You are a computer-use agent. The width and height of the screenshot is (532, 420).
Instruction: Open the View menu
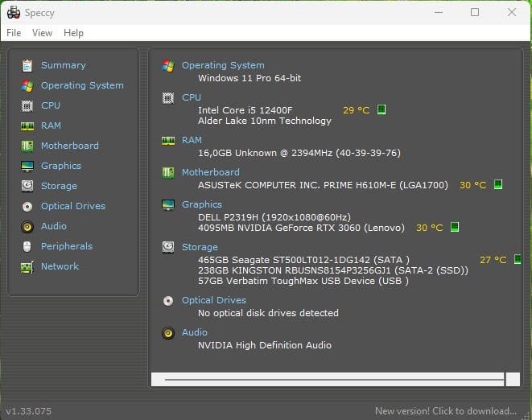tap(42, 33)
